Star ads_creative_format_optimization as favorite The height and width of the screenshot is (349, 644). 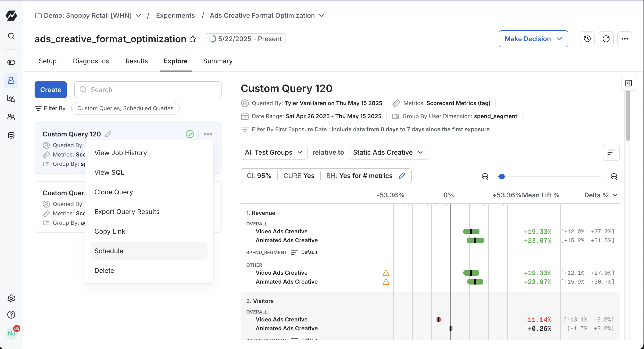(193, 39)
